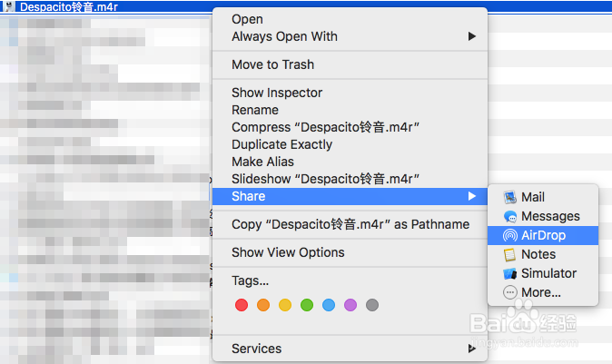Image resolution: width=612 pixels, height=364 pixels.
Task: Select Compress "Despacito铃音.m4r"
Action: pyautogui.click(x=350, y=127)
